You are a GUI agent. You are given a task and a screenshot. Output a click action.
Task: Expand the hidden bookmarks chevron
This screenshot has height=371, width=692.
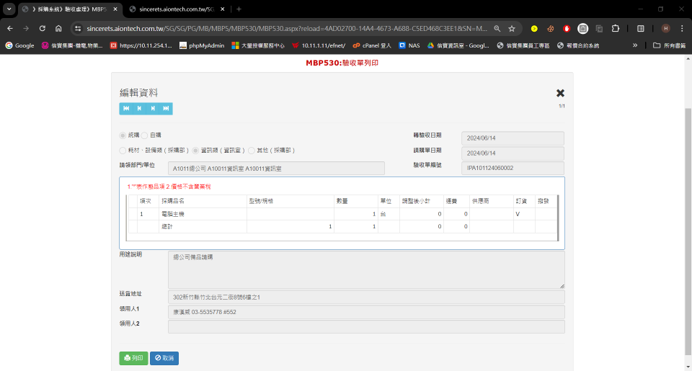(x=635, y=45)
